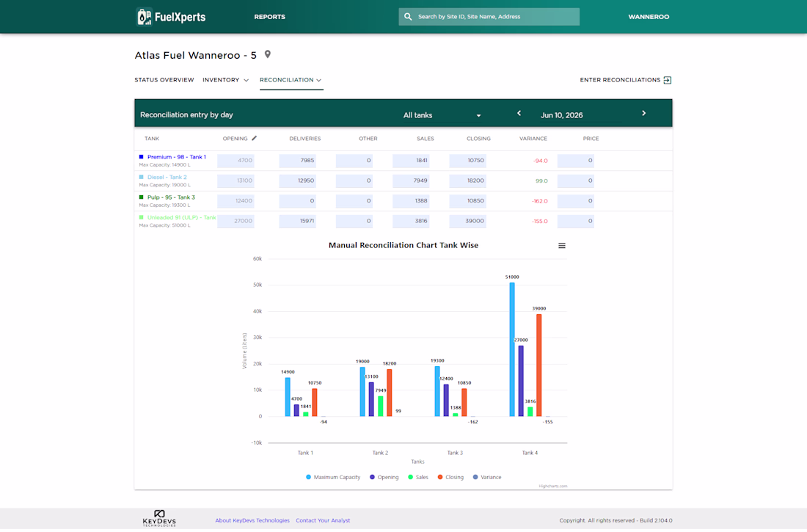Click the dark green swatch for Pulp 95
This screenshot has height=532, width=807.
coord(142,197)
